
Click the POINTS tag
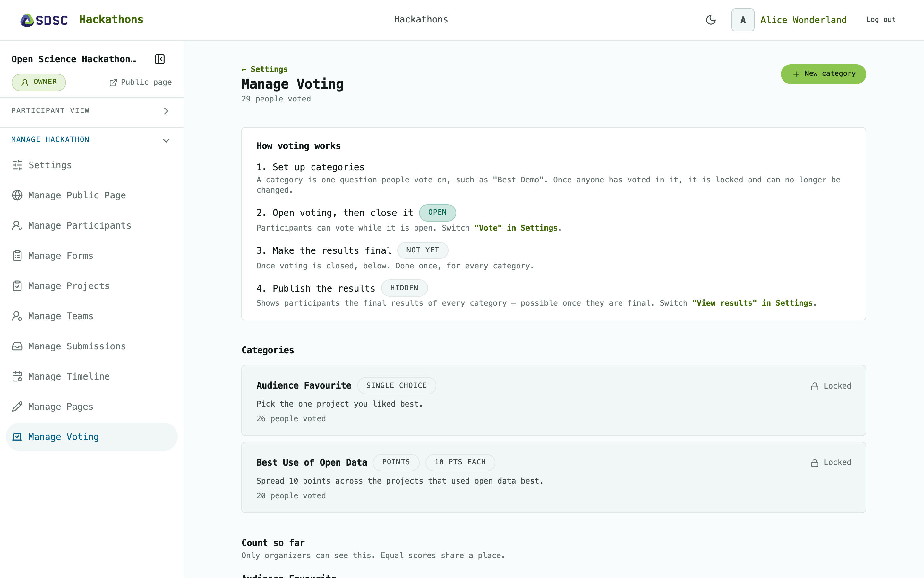[x=396, y=462]
